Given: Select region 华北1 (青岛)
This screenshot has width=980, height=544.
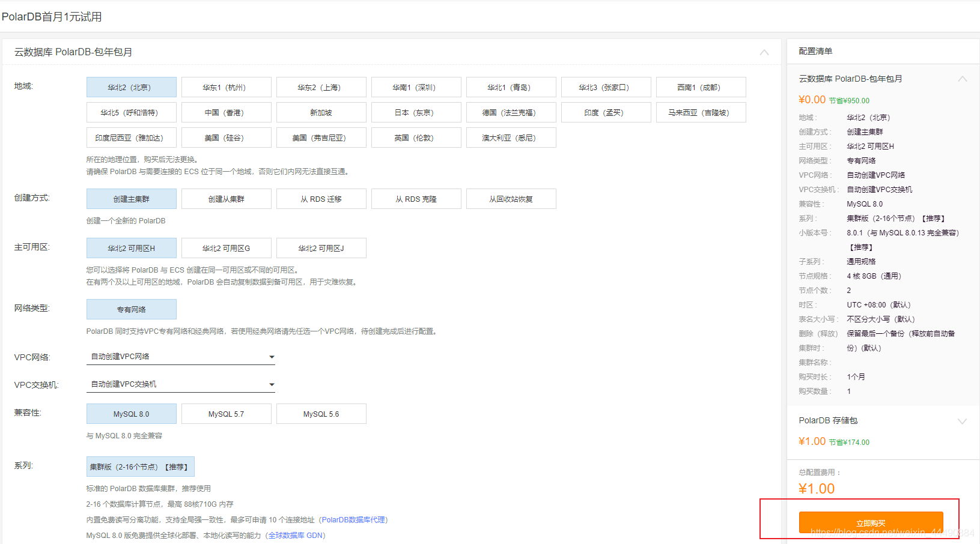Looking at the screenshot, I should pyautogui.click(x=511, y=87).
